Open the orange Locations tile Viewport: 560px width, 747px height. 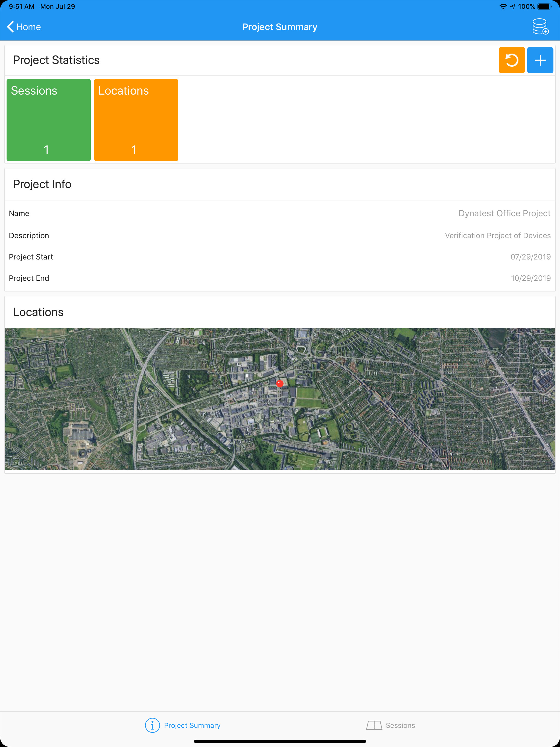click(136, 120)
